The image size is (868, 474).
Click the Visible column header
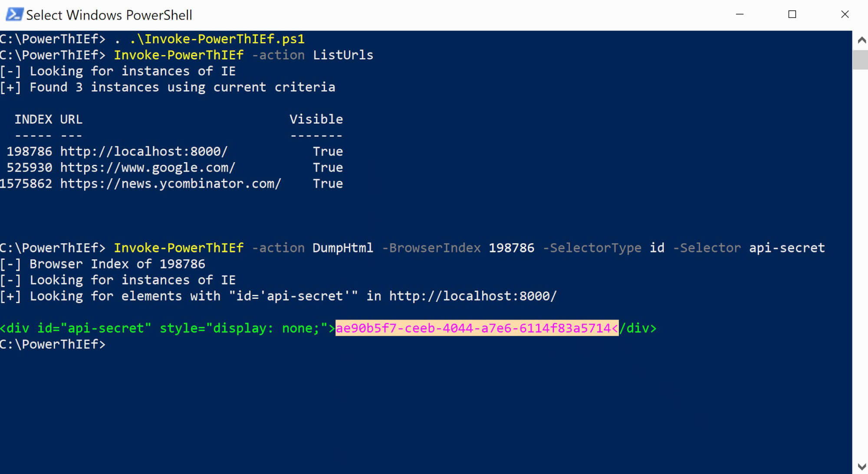tap(316, 119)
